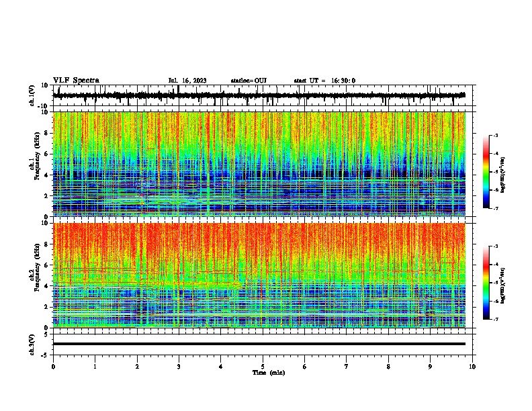Click time-axis tick label '1'
Image resolution: width=532 pixels, height=411 pixels.
click(95, 367)
